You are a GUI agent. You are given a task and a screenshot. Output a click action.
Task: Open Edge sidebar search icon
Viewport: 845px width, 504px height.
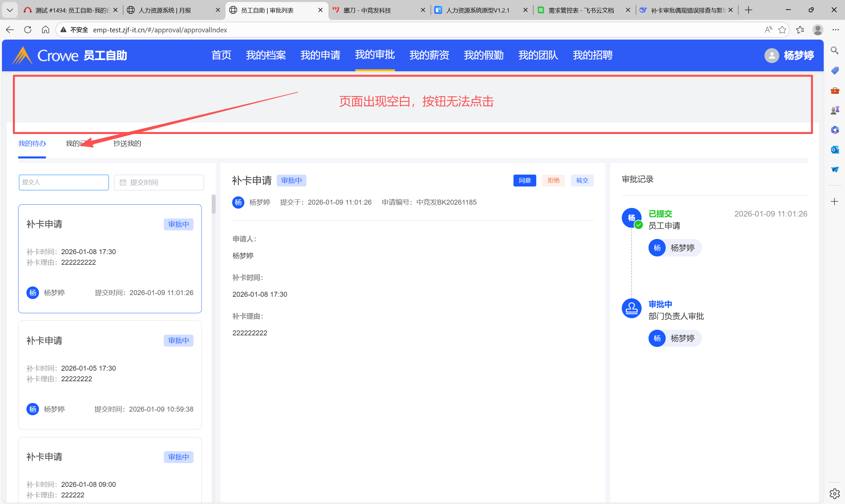pyautogui.click(x=834, y=50)
